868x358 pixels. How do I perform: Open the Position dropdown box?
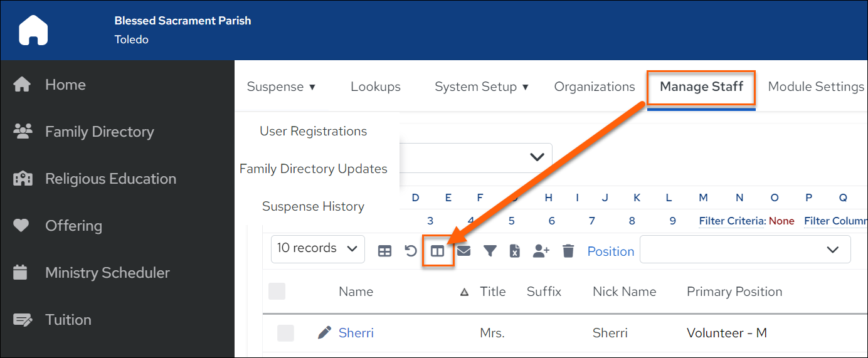click(x=745, y=250)
